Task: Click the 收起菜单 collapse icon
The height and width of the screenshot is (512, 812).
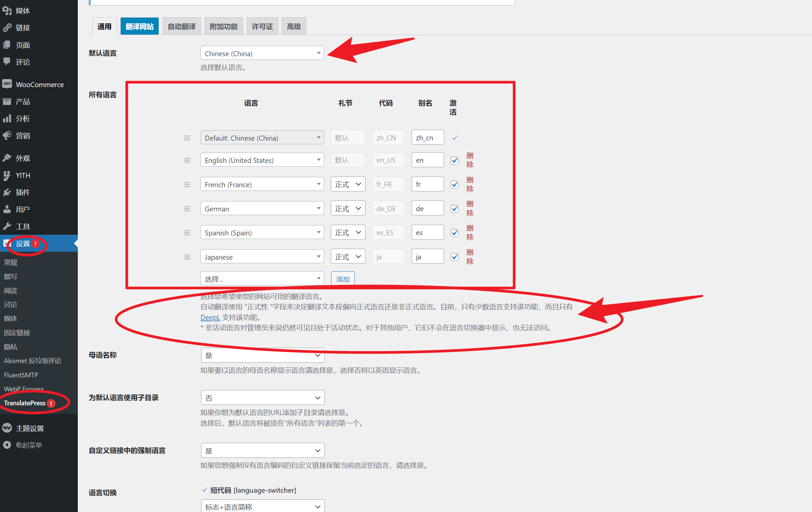Action: [x=7, y=445]
